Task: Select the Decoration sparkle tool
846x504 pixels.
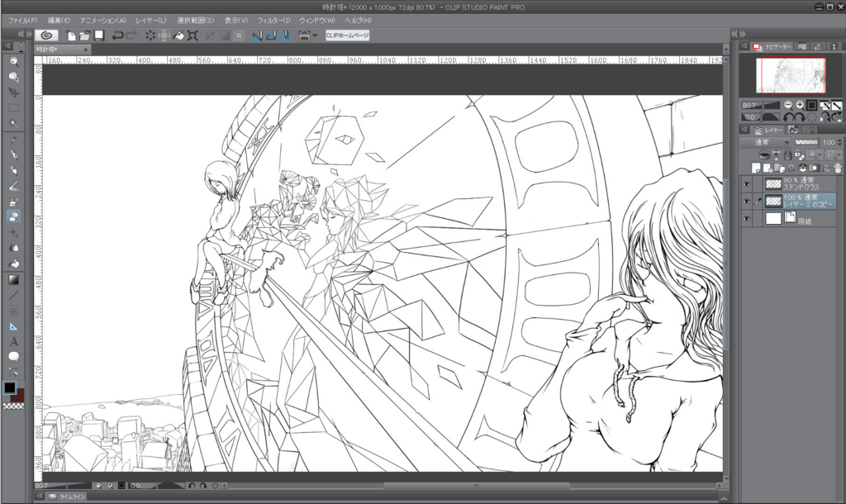Action: click(13, 232)
